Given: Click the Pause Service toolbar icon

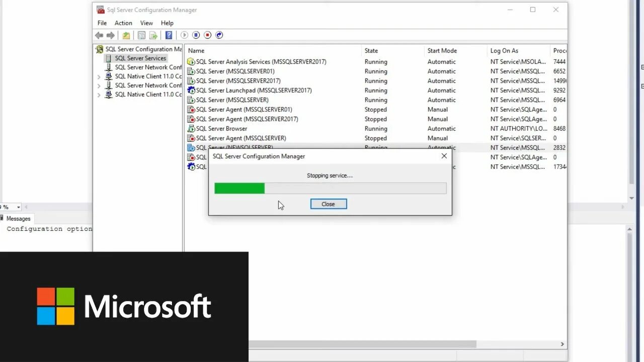Looking at the screenshot, I should click(196, 35).
